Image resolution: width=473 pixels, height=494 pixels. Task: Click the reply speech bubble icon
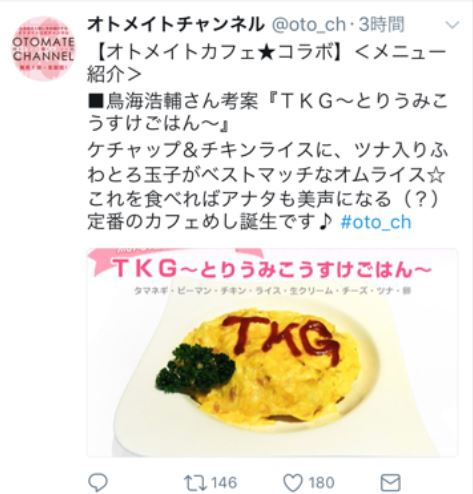(98, 482)
